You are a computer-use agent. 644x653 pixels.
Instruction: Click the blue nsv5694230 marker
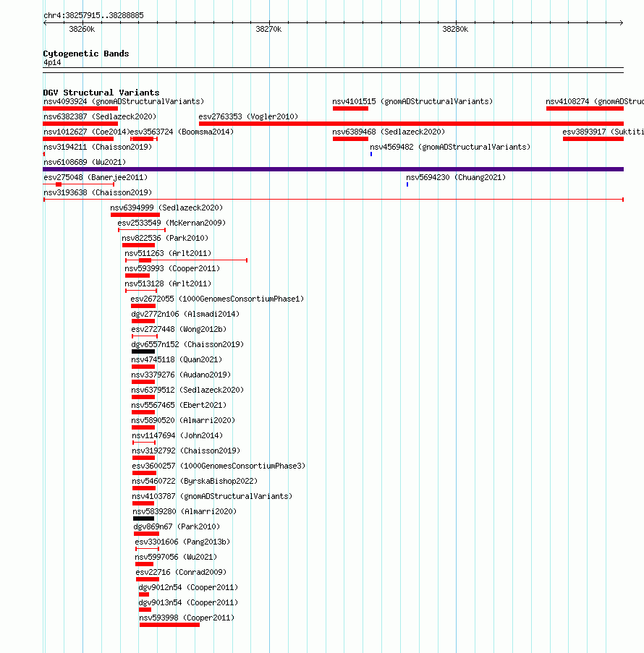tap(407, 184)
